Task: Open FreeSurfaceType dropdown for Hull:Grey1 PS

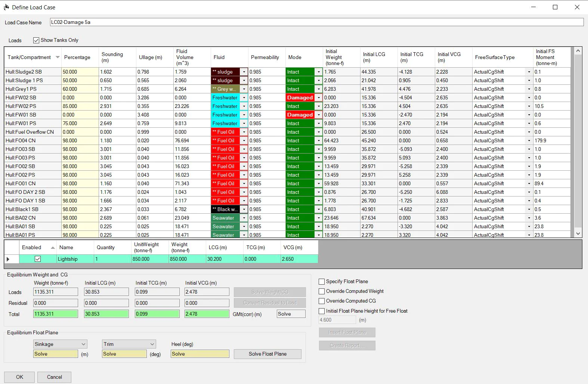Action: click(529, 89)
